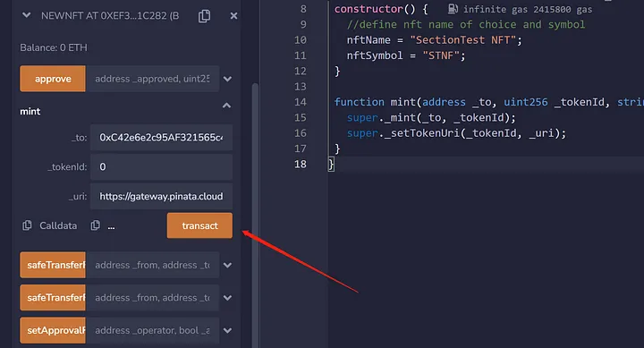The image size is (644, 348).
Task: Expand the approve function parameters
Action: pos(227,79)
